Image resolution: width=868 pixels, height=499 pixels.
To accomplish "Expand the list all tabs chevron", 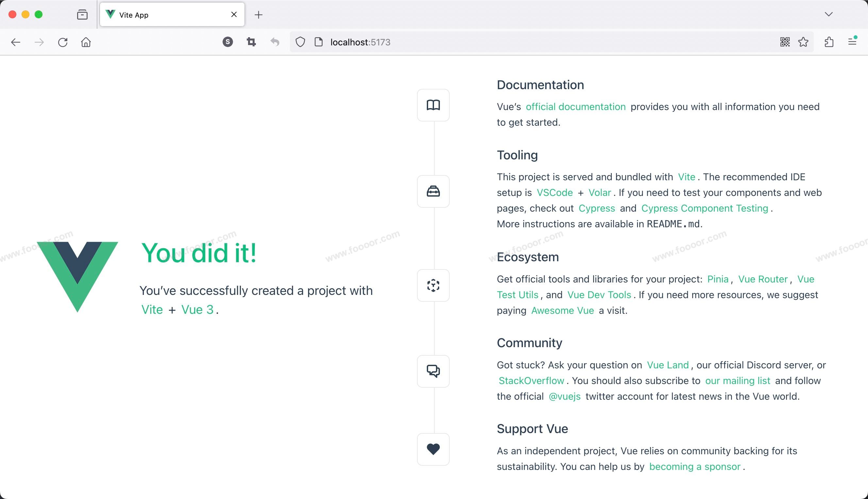I will (x=828, y=14).
